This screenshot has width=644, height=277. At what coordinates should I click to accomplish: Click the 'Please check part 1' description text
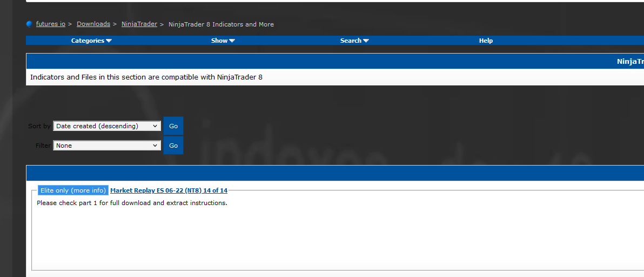132,203
